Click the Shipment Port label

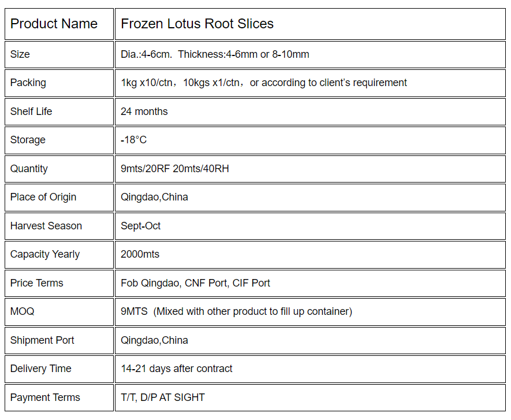(42, 340)
